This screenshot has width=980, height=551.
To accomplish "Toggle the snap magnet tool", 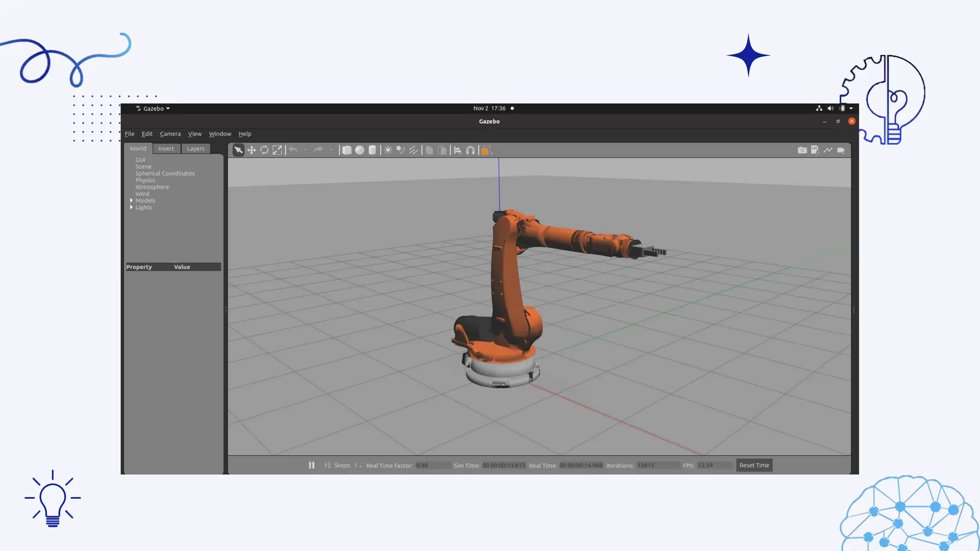I will [470, 150].
